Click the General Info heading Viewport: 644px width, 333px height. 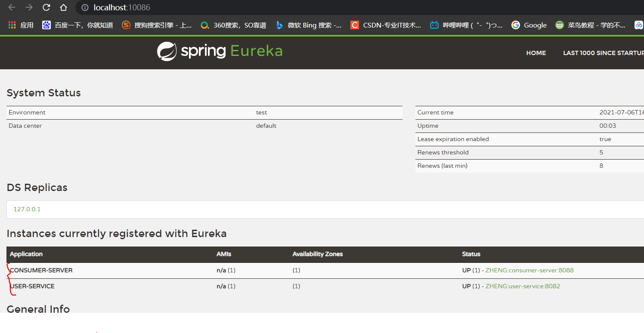[x=38, y=308]
